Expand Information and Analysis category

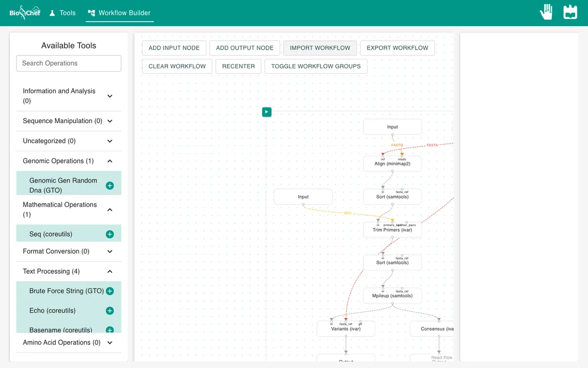(69, 96)
